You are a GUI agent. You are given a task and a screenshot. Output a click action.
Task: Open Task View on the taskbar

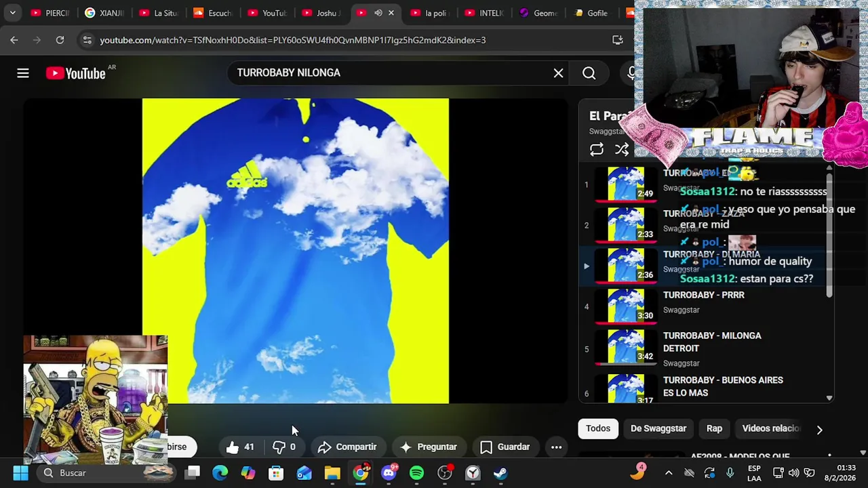tap(193, 473)
